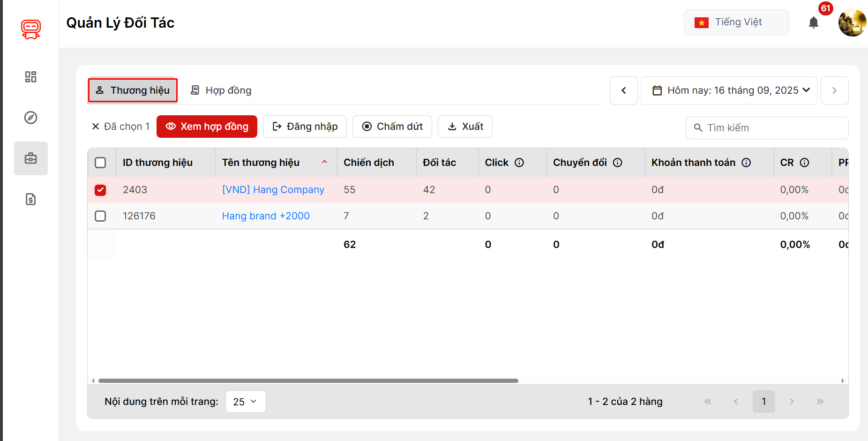Click the horizontal table scrollbar
Screen dimensions: 868x441
tap(308, 381)
